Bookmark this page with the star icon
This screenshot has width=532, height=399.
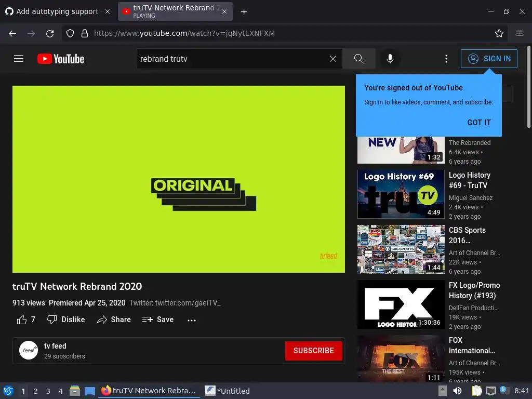[x=499, y=33]
